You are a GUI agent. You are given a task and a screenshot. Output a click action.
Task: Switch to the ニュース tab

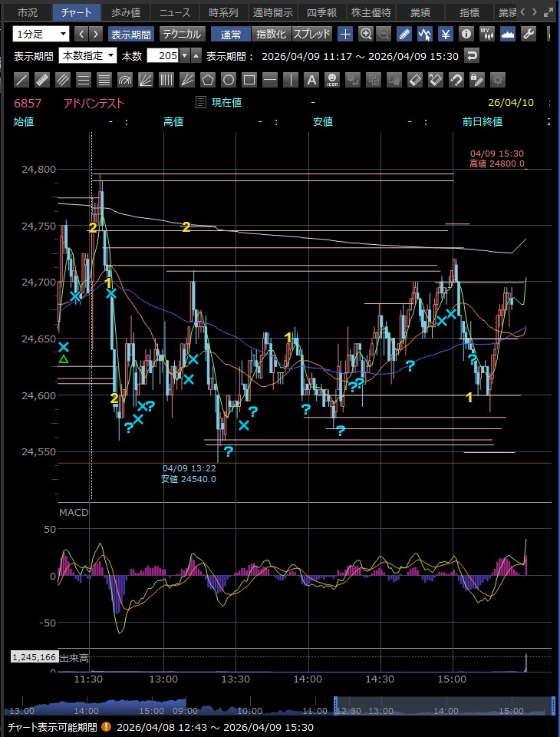click(174, 12)
